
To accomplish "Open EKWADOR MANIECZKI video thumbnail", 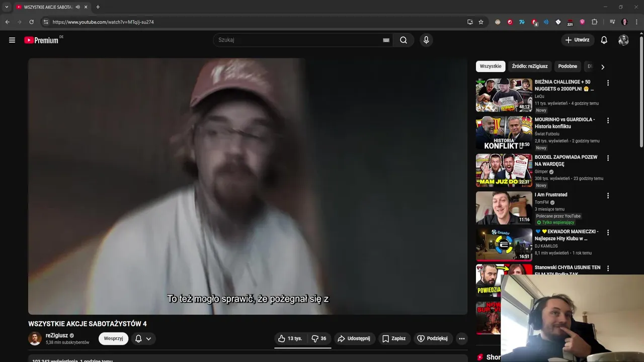I will click(504, 245).
